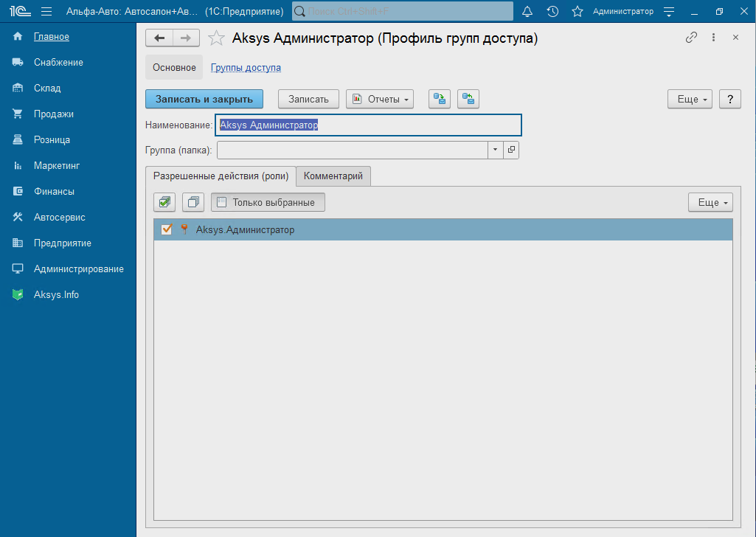The image size is (756, 537).
Task: Open the Автосервис section
Action: 59,218
